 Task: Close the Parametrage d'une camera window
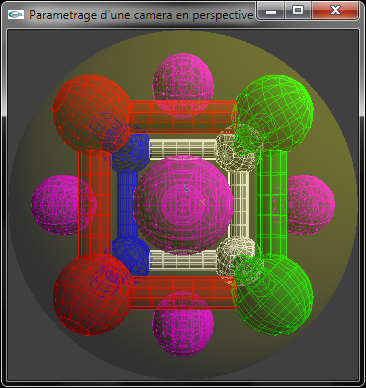pos(335,11)
